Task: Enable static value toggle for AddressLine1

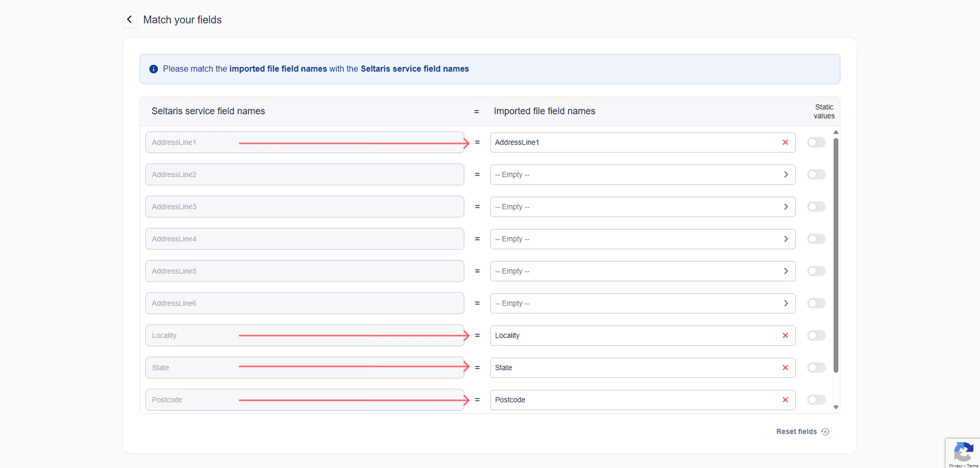Action: click(x=816, y=142)
